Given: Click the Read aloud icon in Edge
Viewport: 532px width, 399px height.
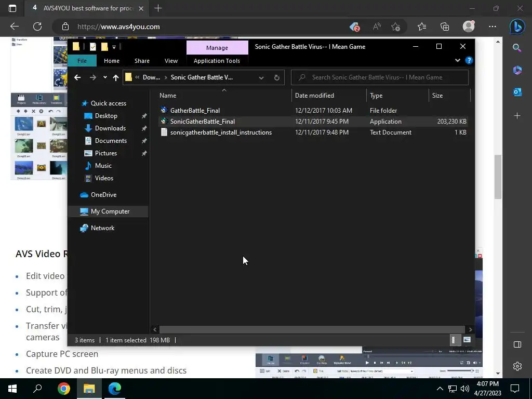Looking at the screenshot, I should point(377,26).
